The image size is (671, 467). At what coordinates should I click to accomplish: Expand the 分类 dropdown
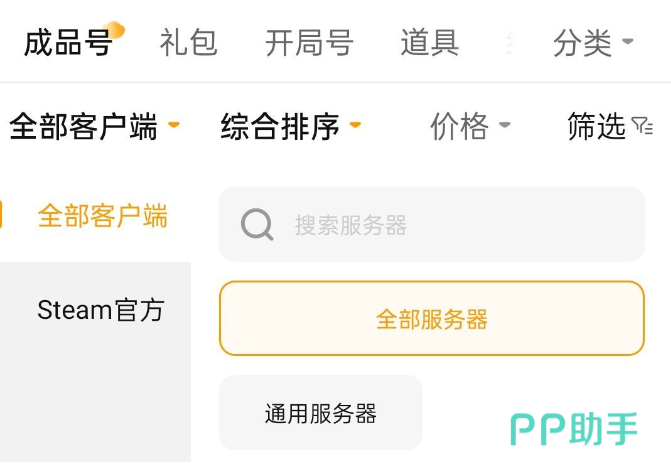[x=593, y=43]
